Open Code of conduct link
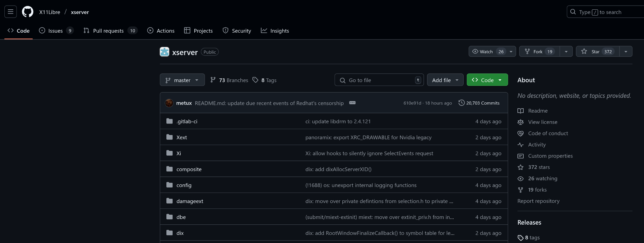The width and height of the screenshot is (644, 243). [x=543, y=133]
